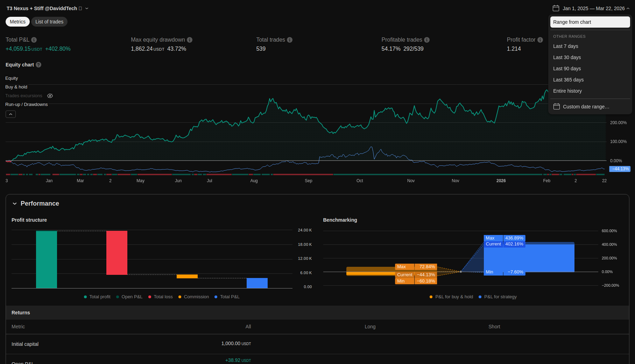
Task: Select Last 30 days range
Action: coord(567,57)
